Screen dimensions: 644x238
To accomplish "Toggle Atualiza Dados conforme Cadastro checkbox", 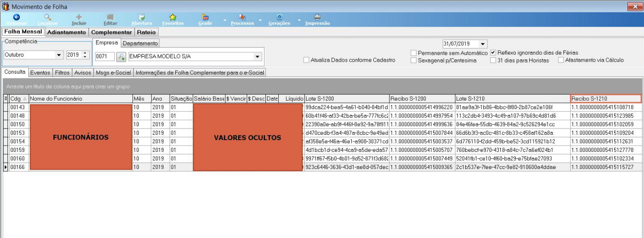I will pyautogui.click(x=306, y=60).
